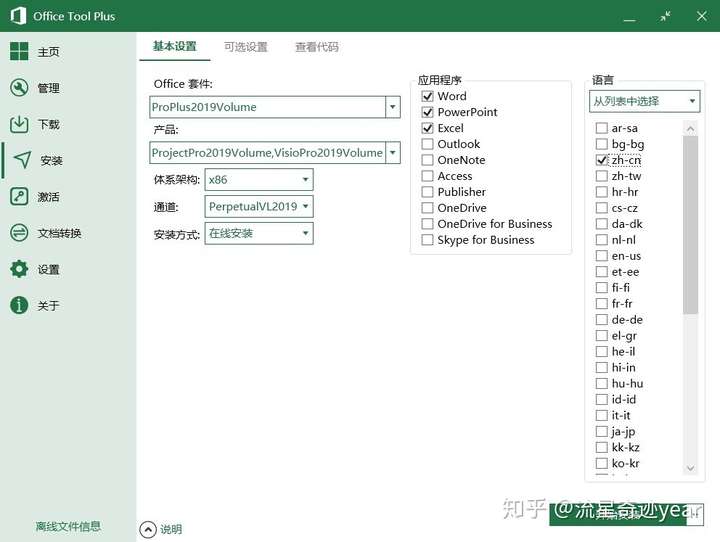
Task: Open the 主页 home icon in sidebar
Action: (x=19, y=51)
